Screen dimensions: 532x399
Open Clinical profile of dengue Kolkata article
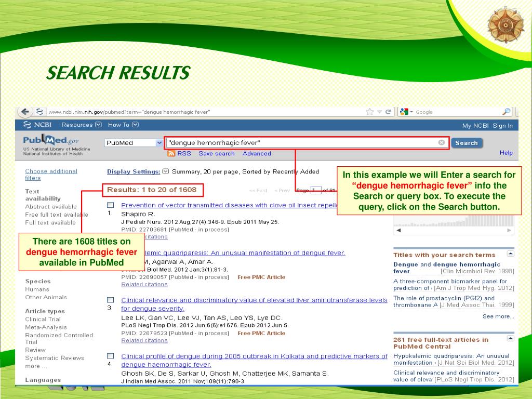(x=254, y=360)
